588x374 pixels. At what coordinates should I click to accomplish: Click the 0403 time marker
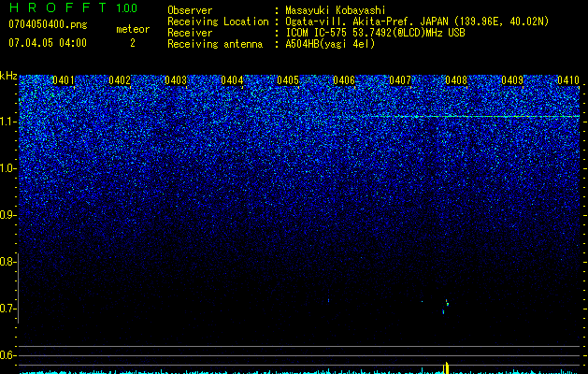176,80
